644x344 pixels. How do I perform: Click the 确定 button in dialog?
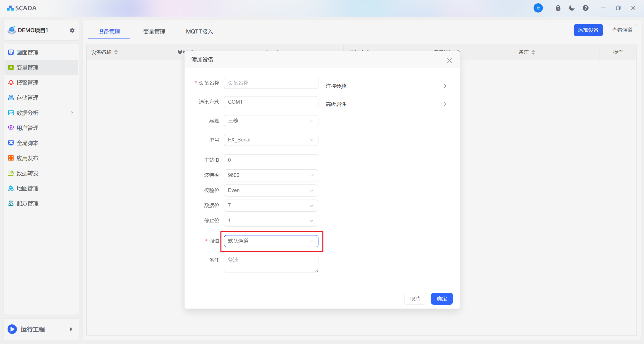pos(441,299)
